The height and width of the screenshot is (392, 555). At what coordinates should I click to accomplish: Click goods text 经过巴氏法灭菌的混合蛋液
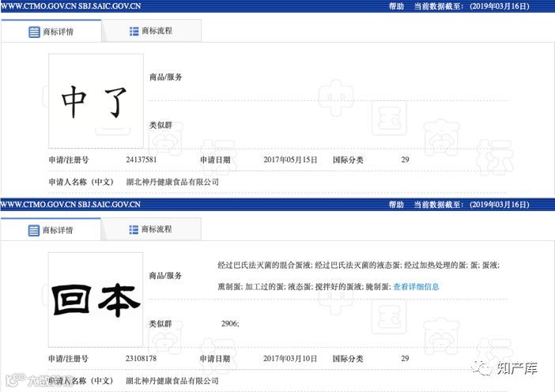[x=264, y=265]
